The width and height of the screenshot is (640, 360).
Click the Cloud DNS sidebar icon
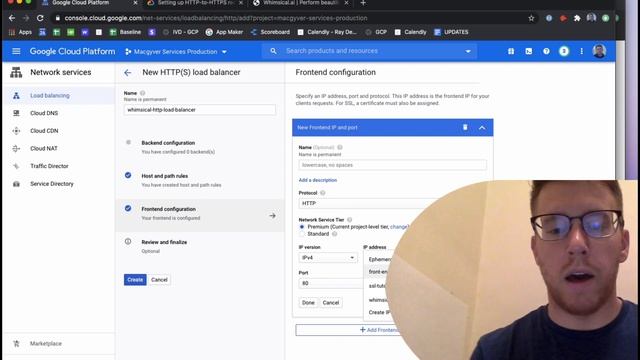(16, 113)
